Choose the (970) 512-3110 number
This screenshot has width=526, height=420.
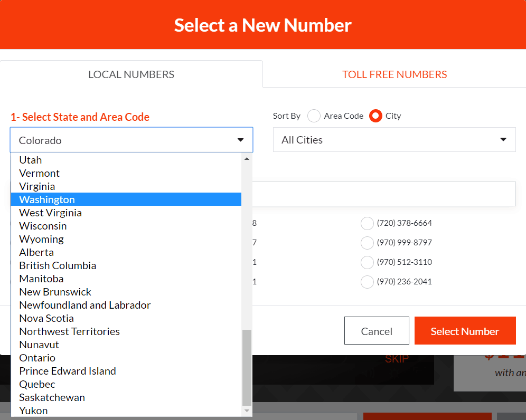367,262
